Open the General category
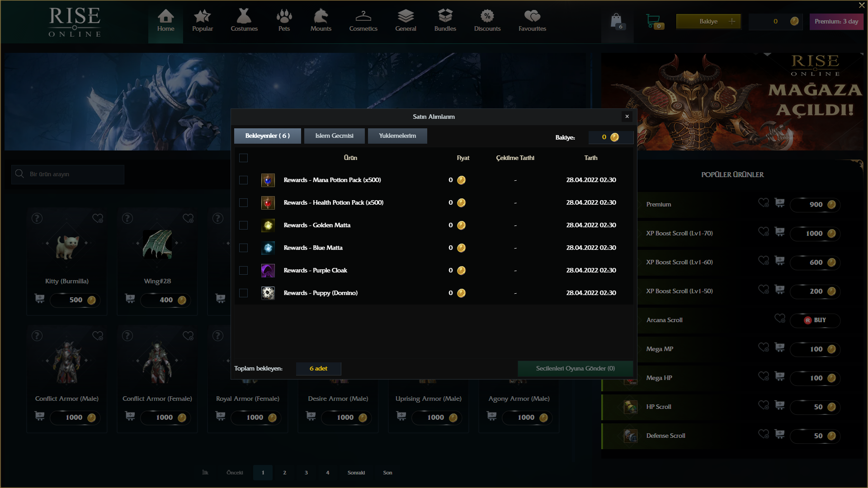This screenshot has height=488, width=868. pyautogui.click(x=406, y=21)
